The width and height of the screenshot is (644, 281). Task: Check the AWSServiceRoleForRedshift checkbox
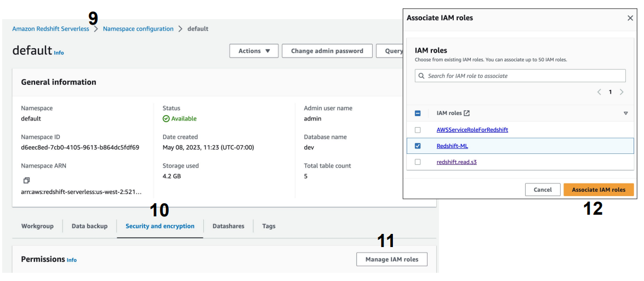(418, 130)
